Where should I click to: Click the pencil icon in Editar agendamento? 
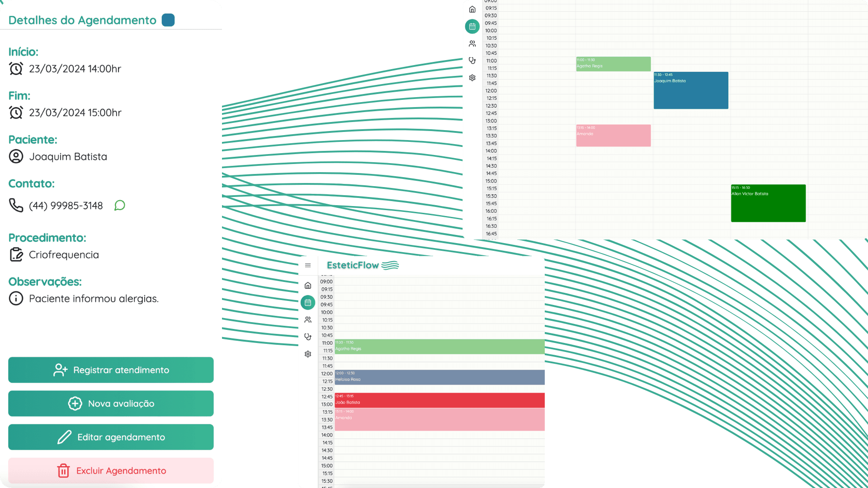[64, 437]
